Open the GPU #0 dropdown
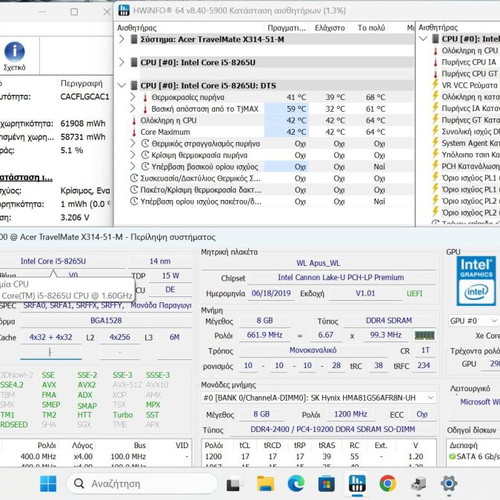 pyautogui.click(x=473, y=321)
